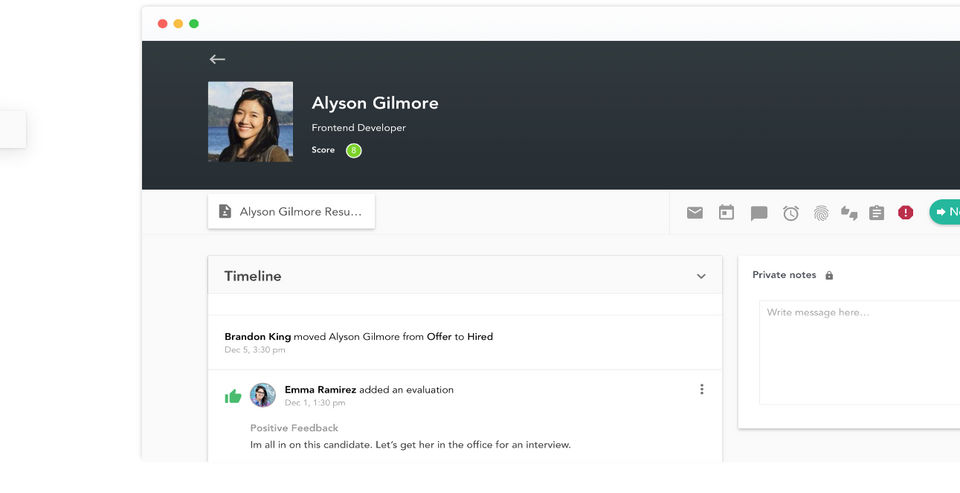Image resolution: width=960 pixels, height=493 pixels.
Task: Click Emma Ramirez's avatar
Action: click(x=263, y=395)
